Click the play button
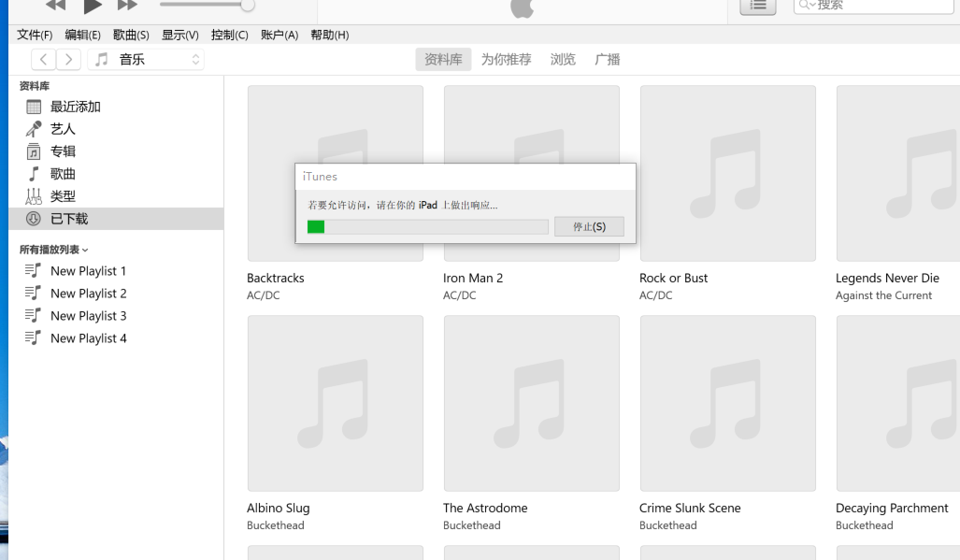Screen dimensions: 960x560 point(93,7)
